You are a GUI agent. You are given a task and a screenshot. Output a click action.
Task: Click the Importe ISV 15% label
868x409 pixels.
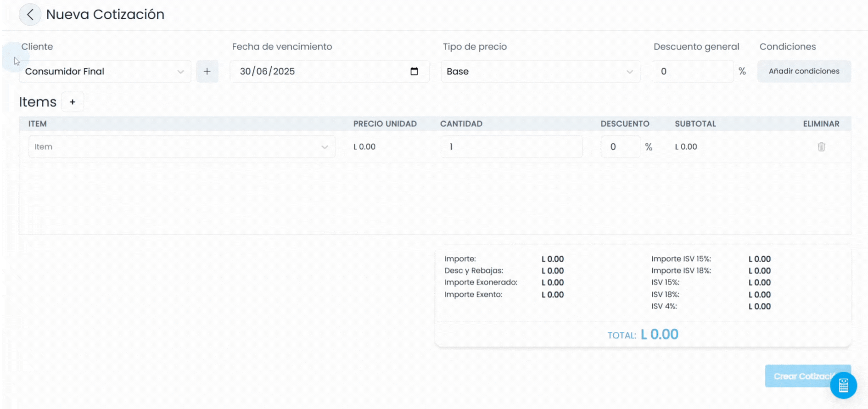[681, 259]
